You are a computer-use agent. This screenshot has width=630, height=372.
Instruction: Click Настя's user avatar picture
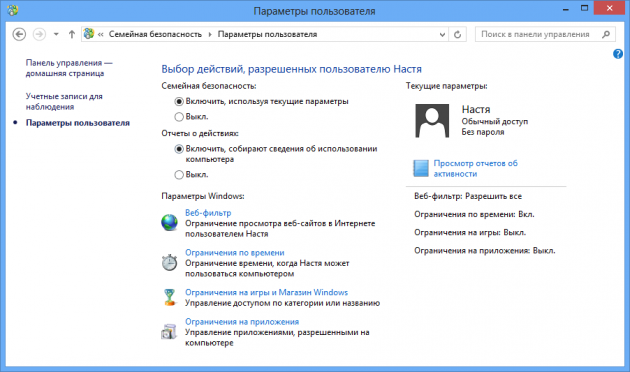[x=432, y=121]
